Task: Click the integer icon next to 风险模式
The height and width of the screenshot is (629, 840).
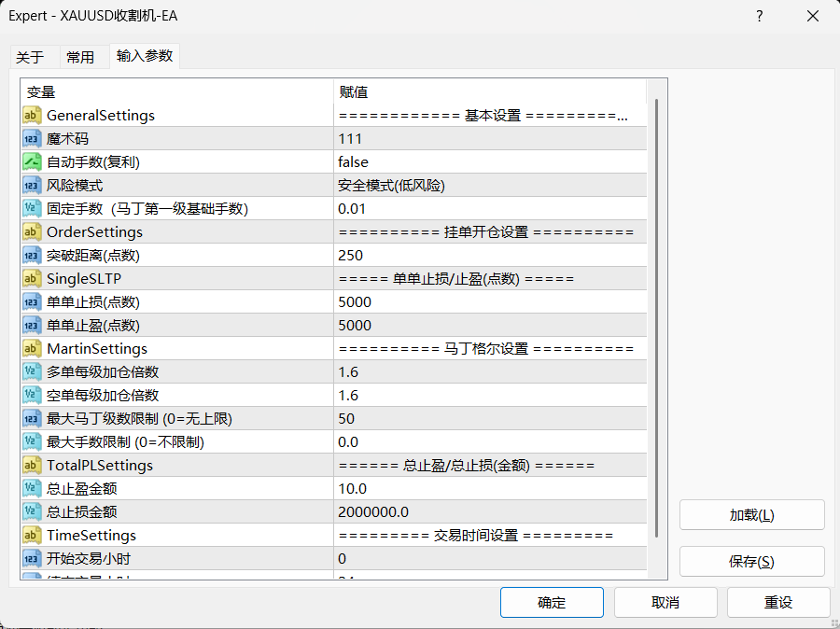Action: pos(32,186)
